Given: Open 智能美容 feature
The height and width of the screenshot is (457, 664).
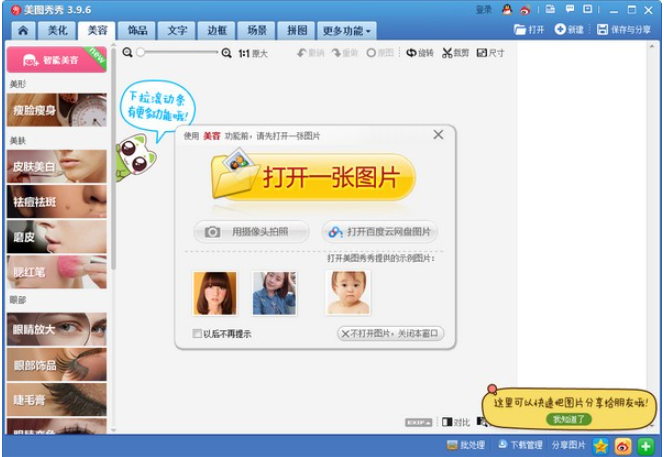Looking at the screenshot, I should point(57,60).
